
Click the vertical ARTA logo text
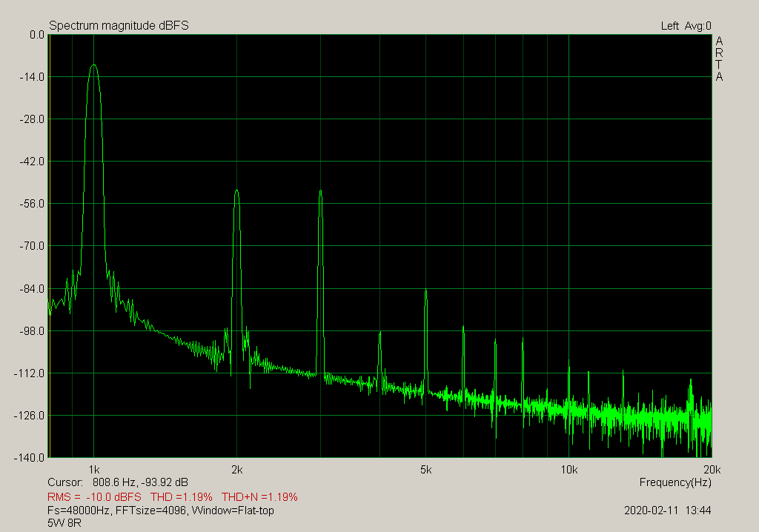coord(719,59)
